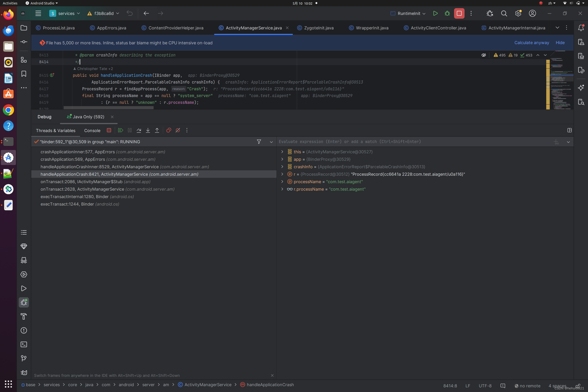This screenshot has width=588, height=392.
Task: Switch to ActivityClientController.java tab
Action: click(x=435, y=28)
